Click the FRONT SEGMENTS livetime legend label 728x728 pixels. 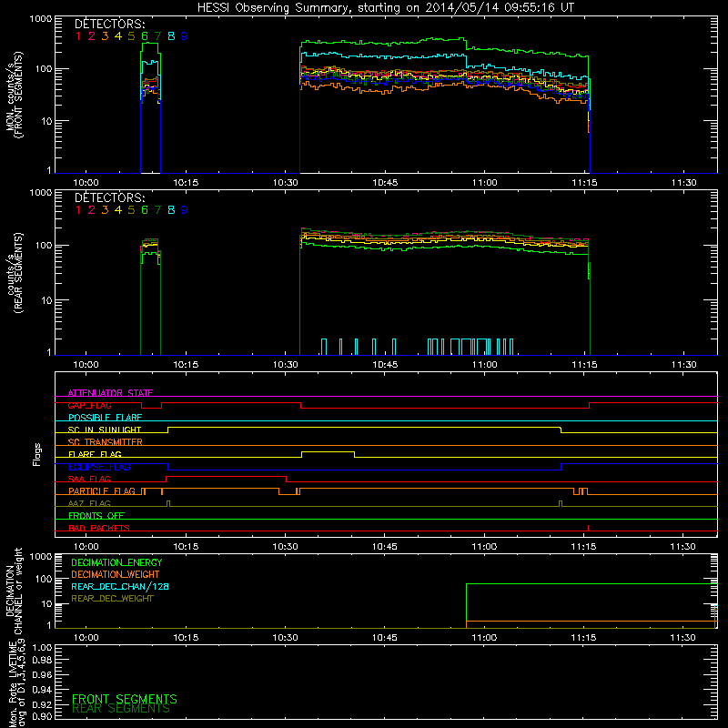point(125,699)
